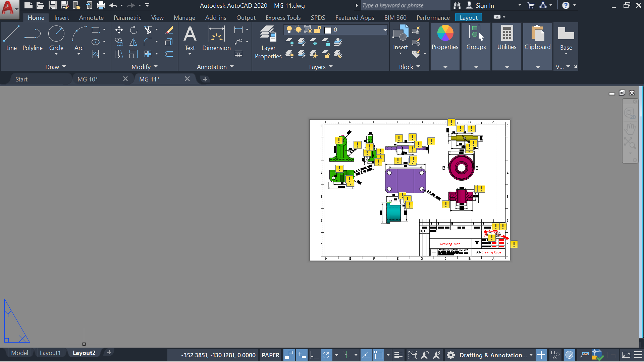Switch to the Model layout tab

click(x=19, y=353)
